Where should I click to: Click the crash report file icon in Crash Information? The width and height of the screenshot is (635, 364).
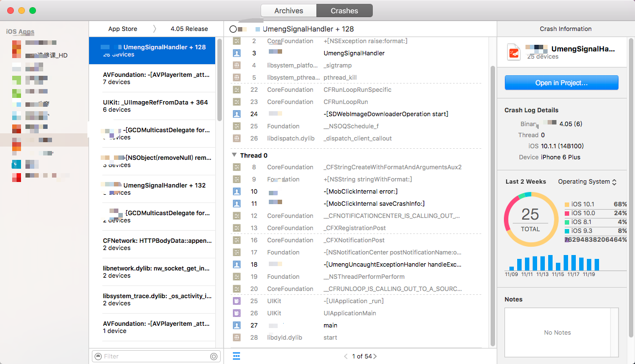[514, 53]
